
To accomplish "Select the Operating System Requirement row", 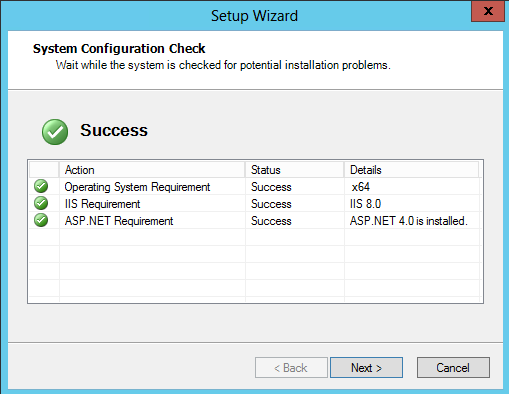I will pyautogui.click(x=255, y=187).
